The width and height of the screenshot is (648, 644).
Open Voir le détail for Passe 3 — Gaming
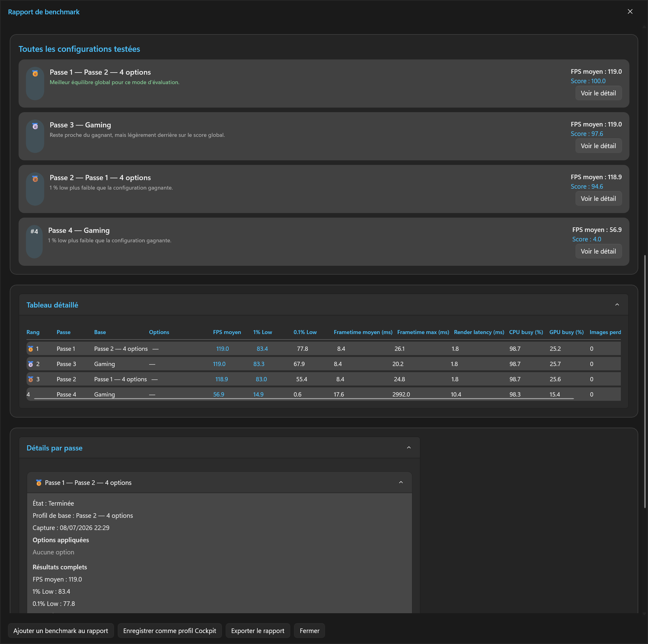(598, 146)
